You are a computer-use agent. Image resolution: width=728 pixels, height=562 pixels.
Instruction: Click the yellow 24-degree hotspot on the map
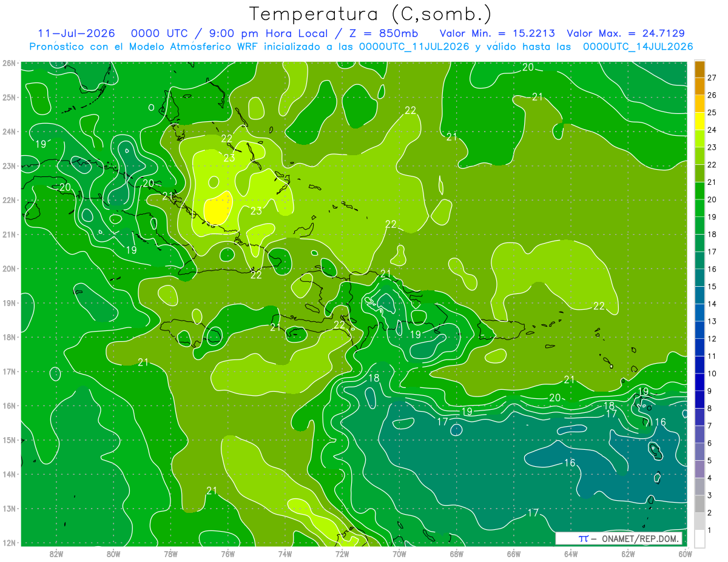click(x=218, y=209)
